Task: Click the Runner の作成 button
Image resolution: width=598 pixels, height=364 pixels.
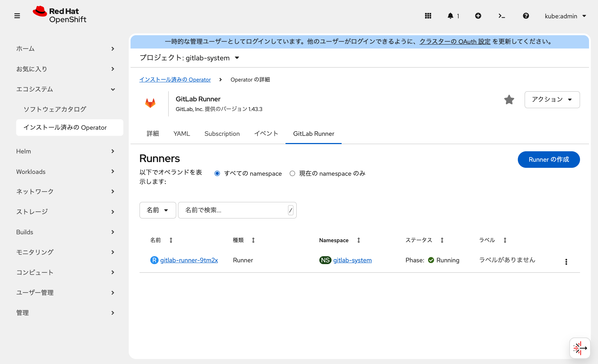Action: [x=548, y=159]
